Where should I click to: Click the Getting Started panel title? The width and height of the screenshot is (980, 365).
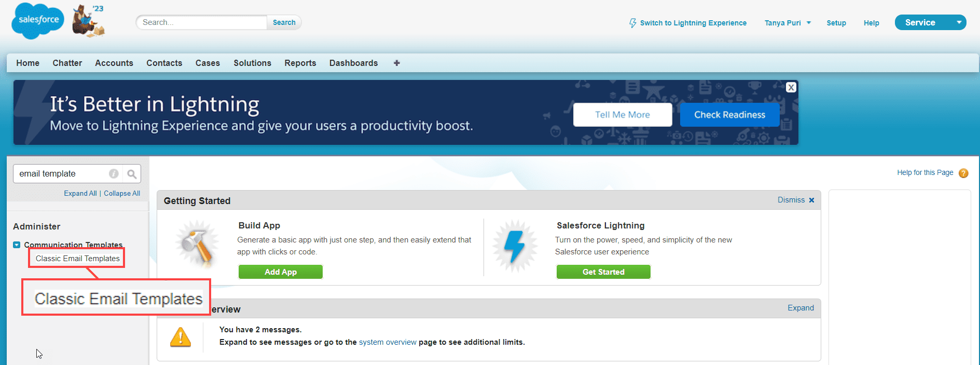[x=197, y=201]
